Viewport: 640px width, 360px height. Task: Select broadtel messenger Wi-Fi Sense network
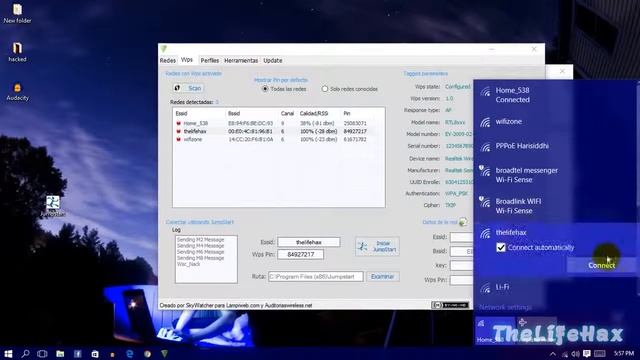coord(555,175)
